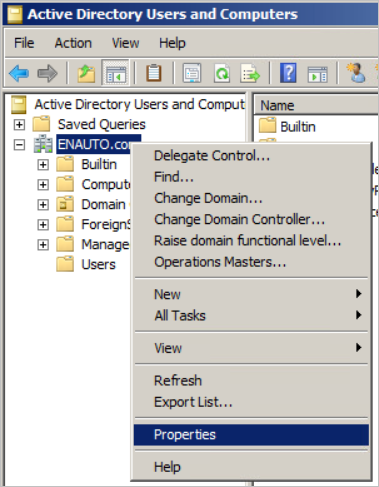Screen dimensions: 379x487
Task: Choose Find from the context menu
Action: [x=251, y=177]
